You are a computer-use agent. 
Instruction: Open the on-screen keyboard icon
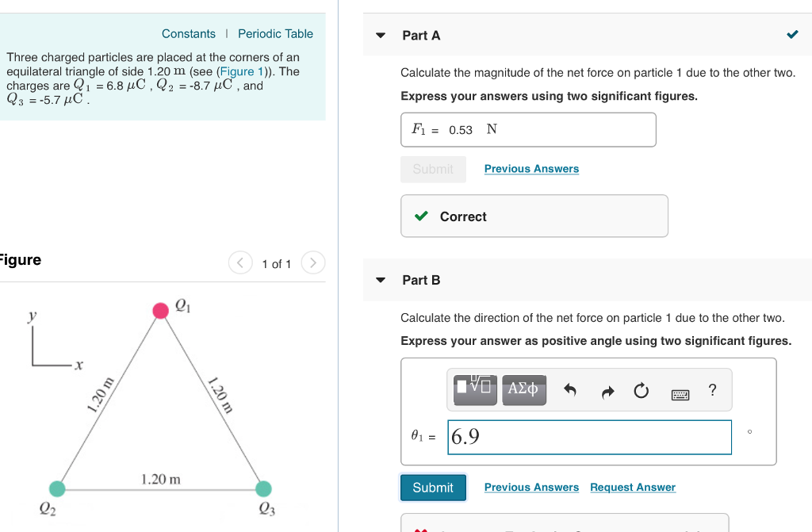(x=680, y=390)
